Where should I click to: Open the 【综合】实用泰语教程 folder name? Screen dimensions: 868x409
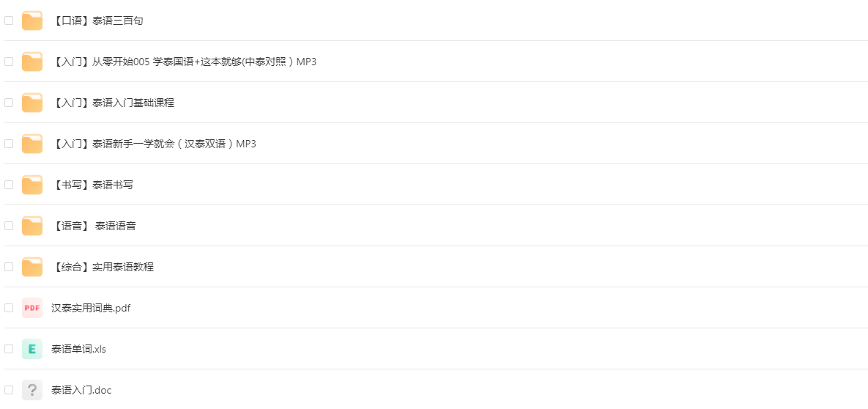103,267
